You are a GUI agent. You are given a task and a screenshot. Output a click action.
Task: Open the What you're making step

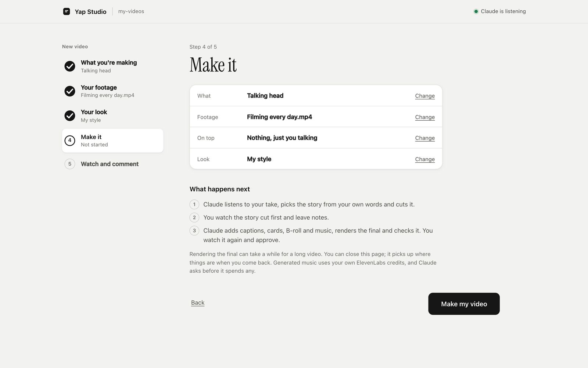point(112,66)
